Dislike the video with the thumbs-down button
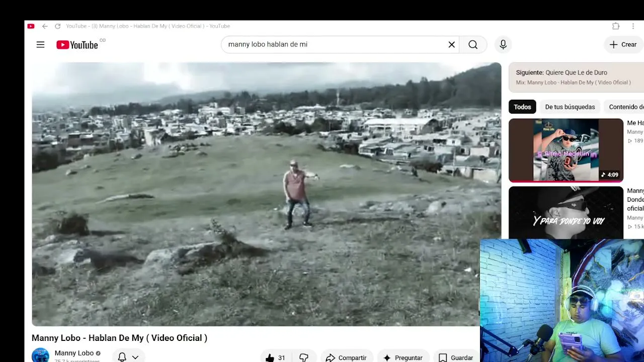Image resolution: width=644 pixels, height=362 pixels. [x=304, y=358]
